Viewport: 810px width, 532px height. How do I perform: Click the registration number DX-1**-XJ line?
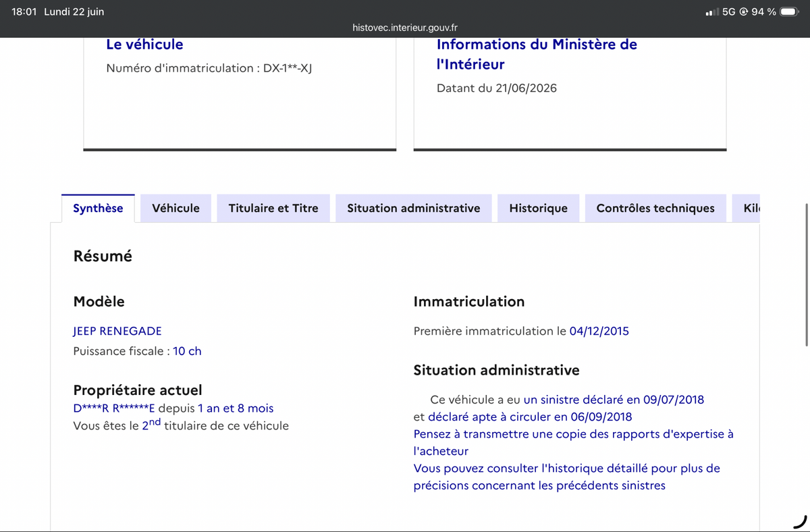(209, 68)
